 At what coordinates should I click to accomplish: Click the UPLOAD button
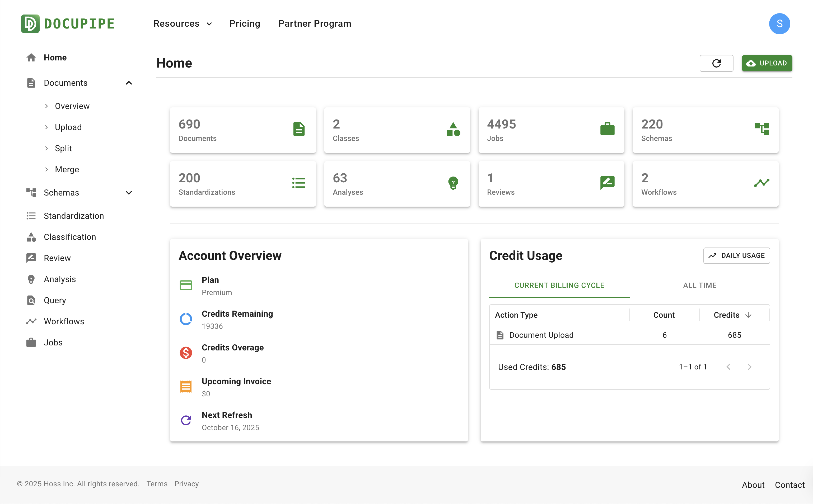[767, 63]
